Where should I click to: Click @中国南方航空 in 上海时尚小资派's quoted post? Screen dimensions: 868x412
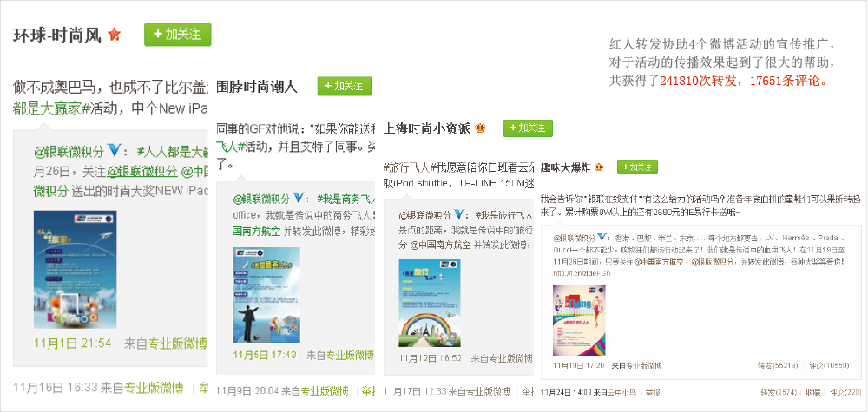click(x=441, y=244)
